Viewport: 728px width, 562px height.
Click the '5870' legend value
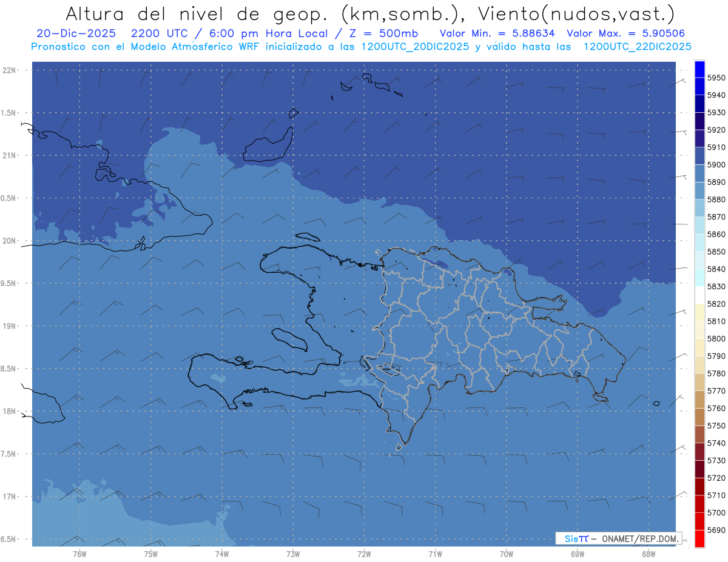pyautogui.click(x=716, y=217)
